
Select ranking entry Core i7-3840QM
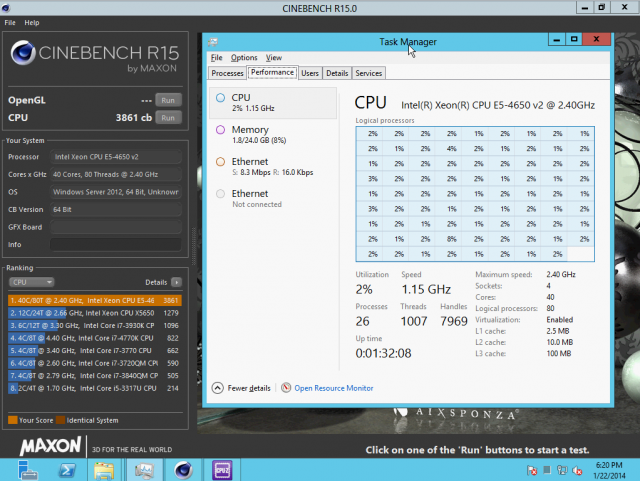pyautogui.click(x=94, y=376)
